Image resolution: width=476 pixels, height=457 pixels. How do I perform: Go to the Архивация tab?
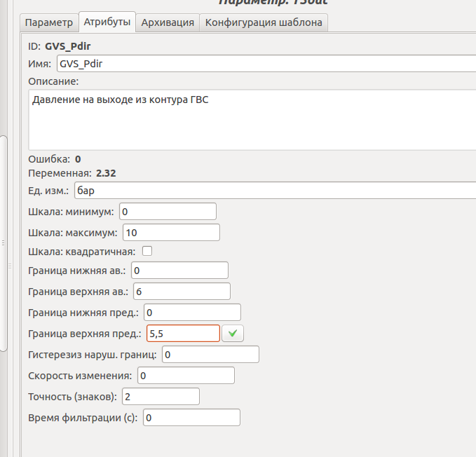[x=168, y=22]
